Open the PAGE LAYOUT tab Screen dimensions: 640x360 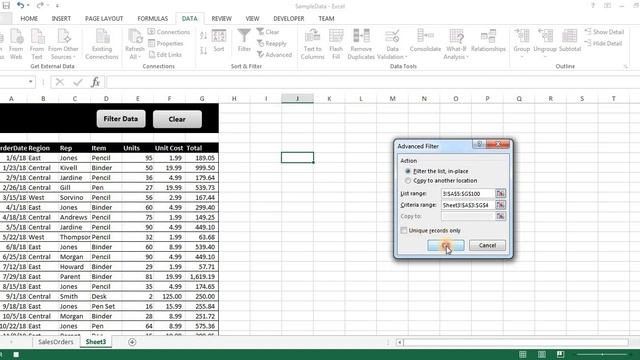coord(104,19)
